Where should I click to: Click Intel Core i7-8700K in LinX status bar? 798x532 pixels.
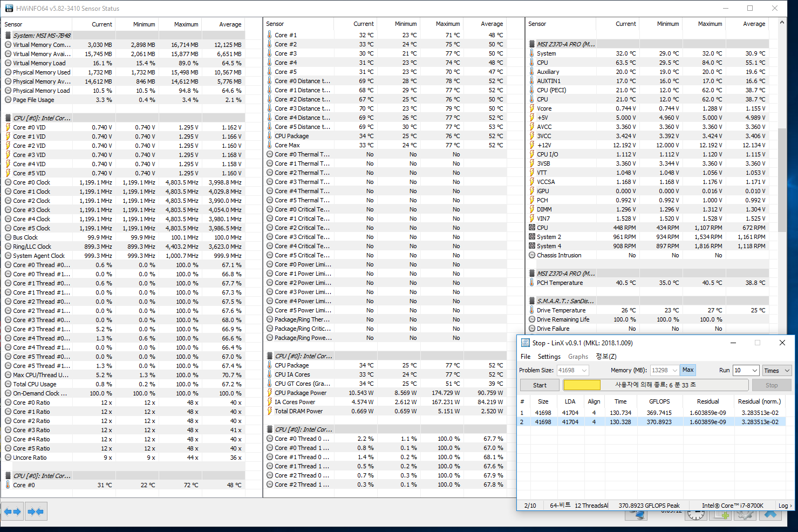click(x=733, y=506)
